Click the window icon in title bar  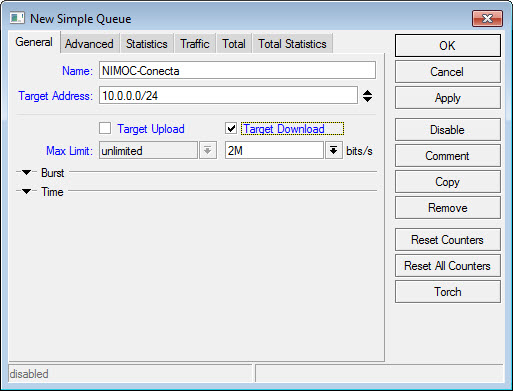pyautogui.click(x=17, y=18)
